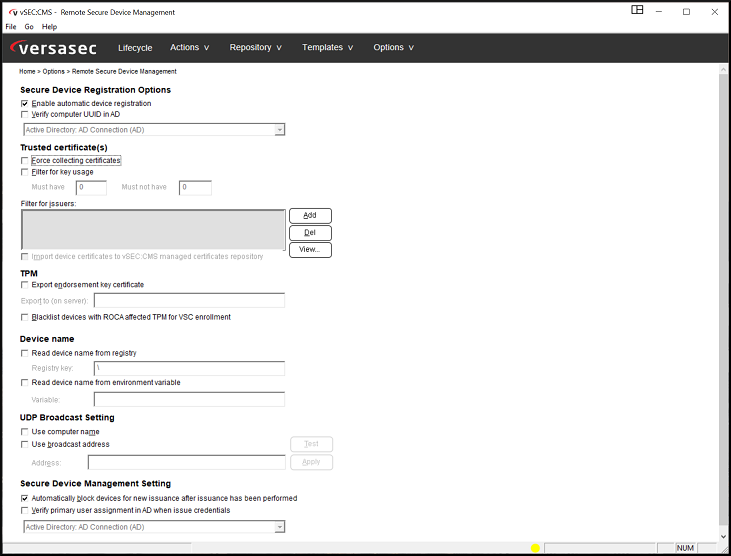Click the broadcast Address input field
731x556 pixels.
coord(186,462)
